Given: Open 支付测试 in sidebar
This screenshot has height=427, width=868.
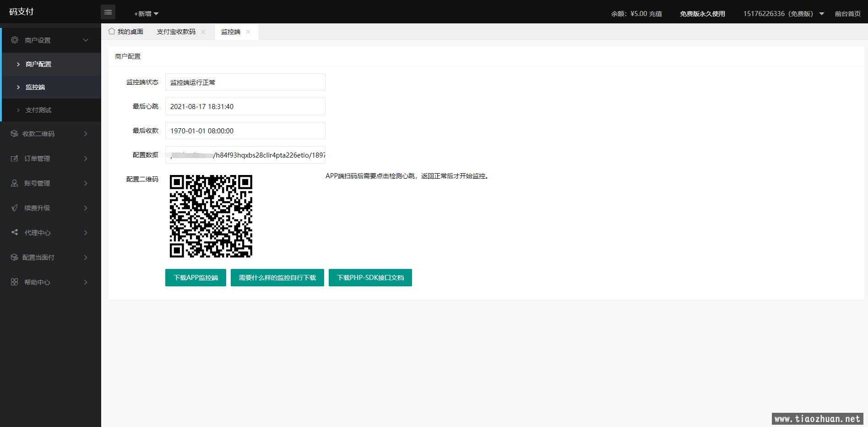Looking at the screenshot, I should [x=51, y=110].
